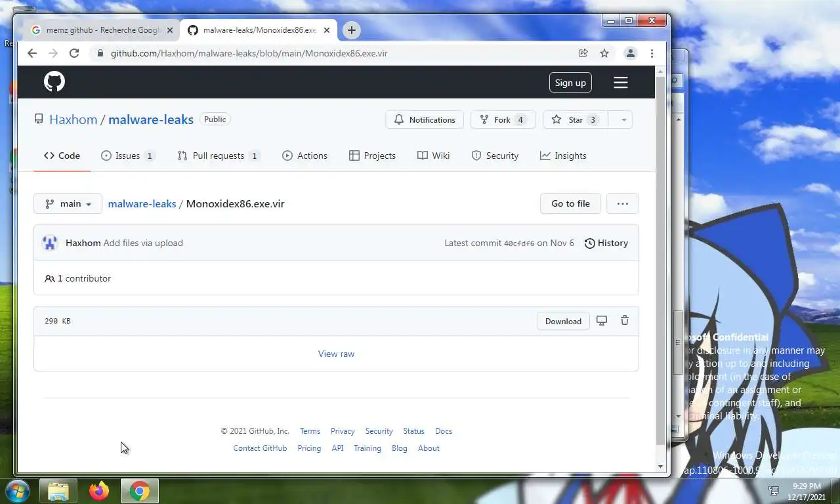Viewport: 840px width, 504px height.
Task: Open malware-leaks repository title link
Action: coord(151,119)
